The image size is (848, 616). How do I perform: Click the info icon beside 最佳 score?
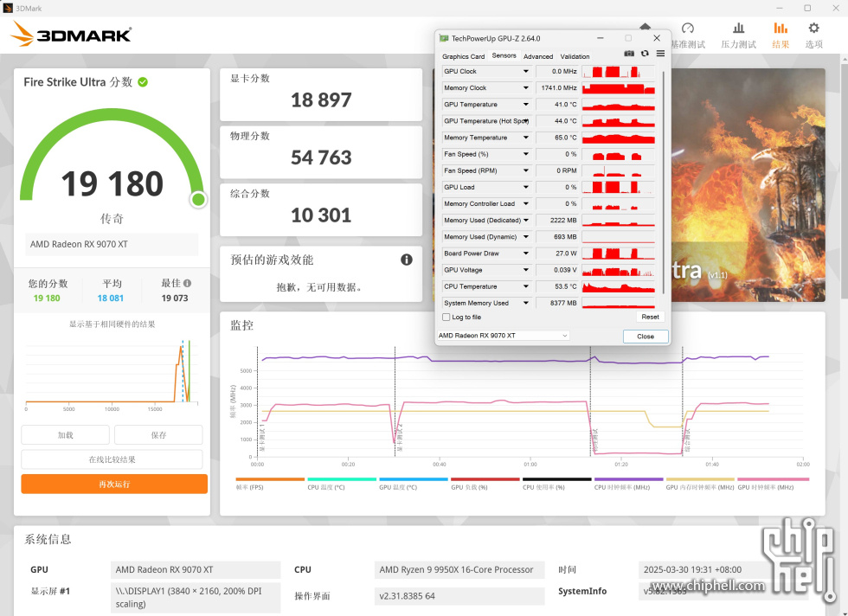[187, 283]
